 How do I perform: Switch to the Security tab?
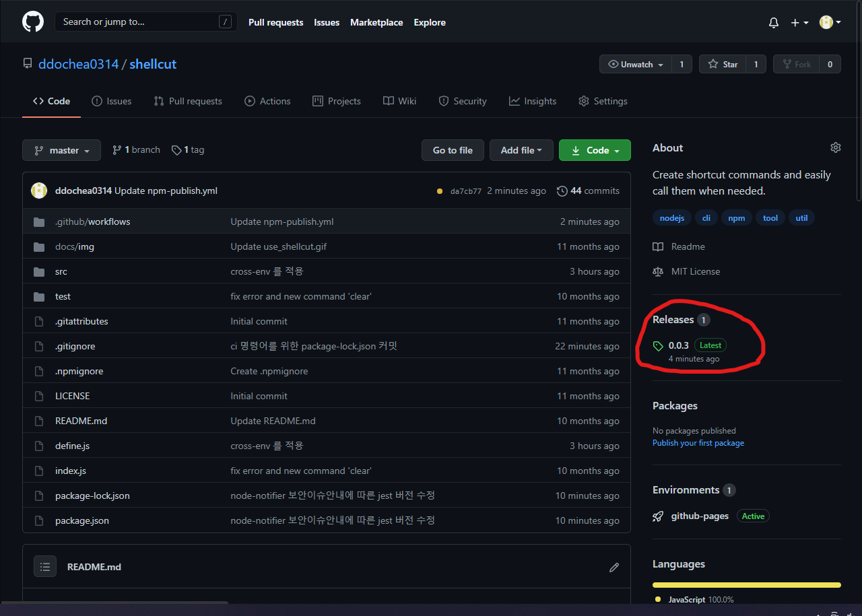463,101
